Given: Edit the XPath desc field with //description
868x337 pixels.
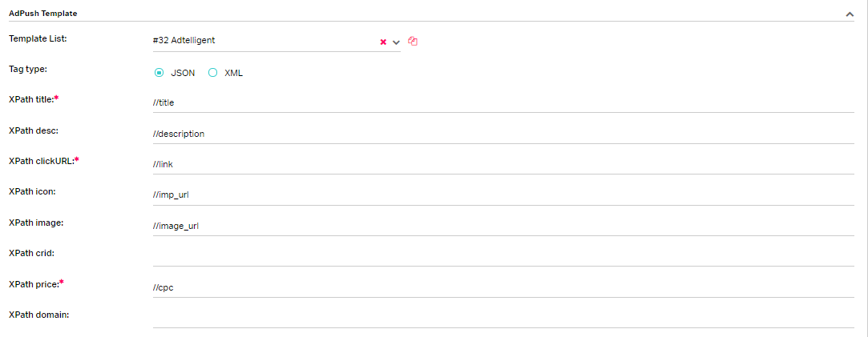Looking at the screenshot, I should (504, 134).
